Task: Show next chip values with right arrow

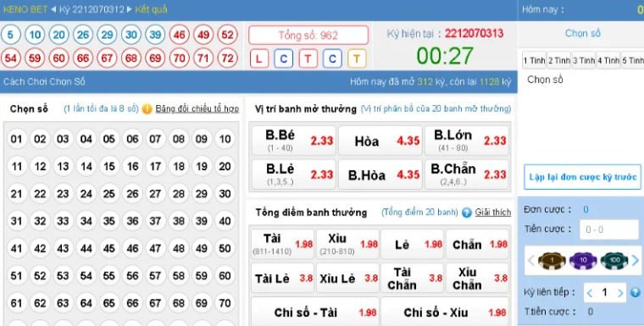Action: [x=635, y=260]
